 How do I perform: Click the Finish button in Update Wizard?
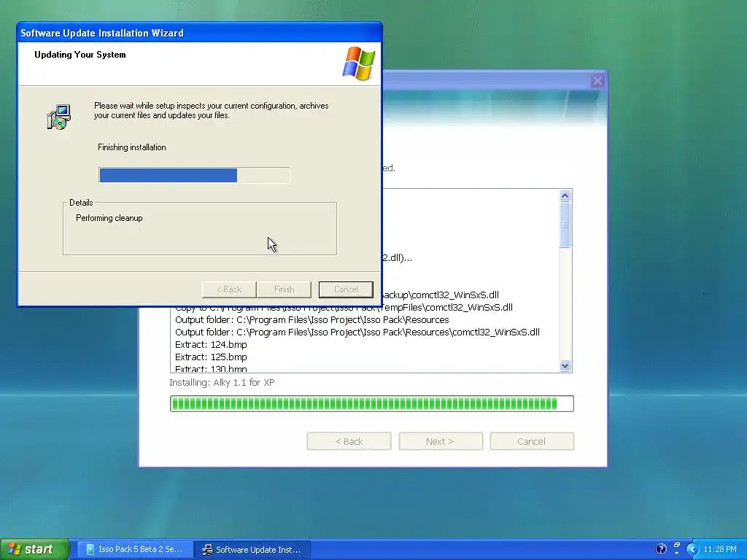pyautogui.click(x=284, y=289)
